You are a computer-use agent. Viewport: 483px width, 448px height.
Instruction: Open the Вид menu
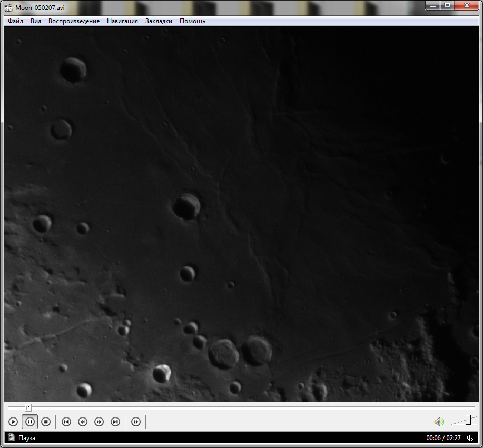(x=36, y=21)
